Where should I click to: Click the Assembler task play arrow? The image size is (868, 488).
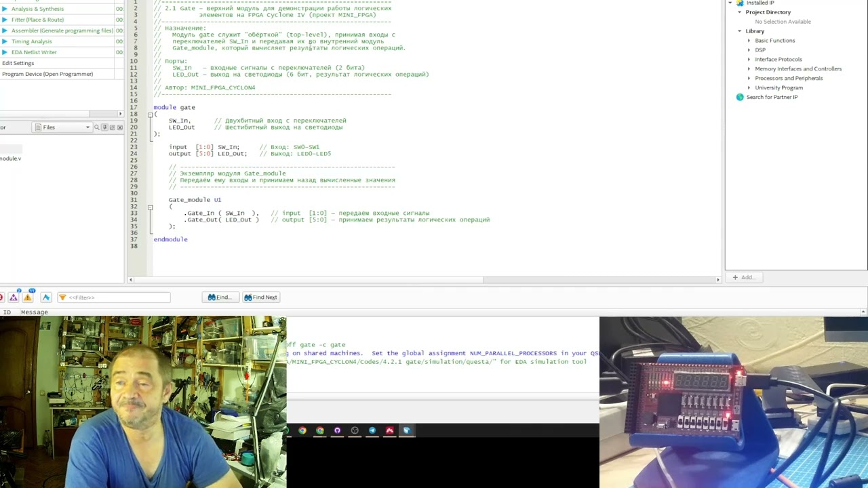6,30
